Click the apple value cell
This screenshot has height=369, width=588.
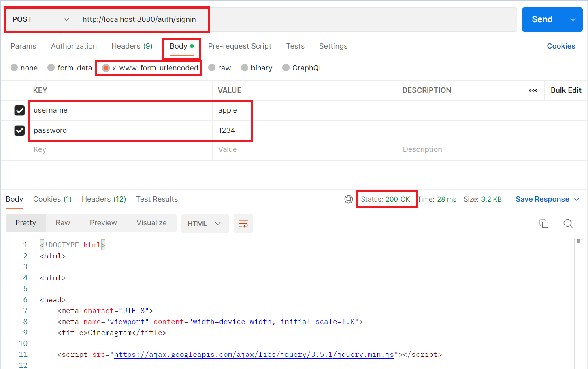pyautogui.click(x=305, y=110)
